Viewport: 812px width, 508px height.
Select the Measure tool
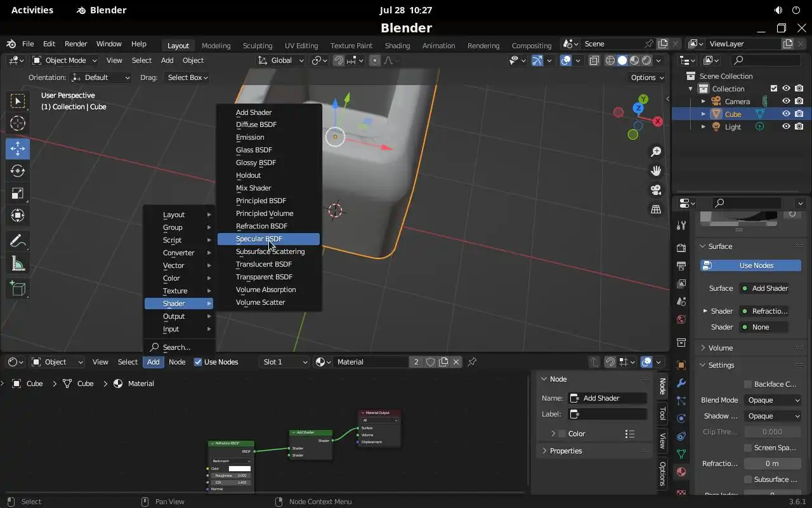click(18, 264)
